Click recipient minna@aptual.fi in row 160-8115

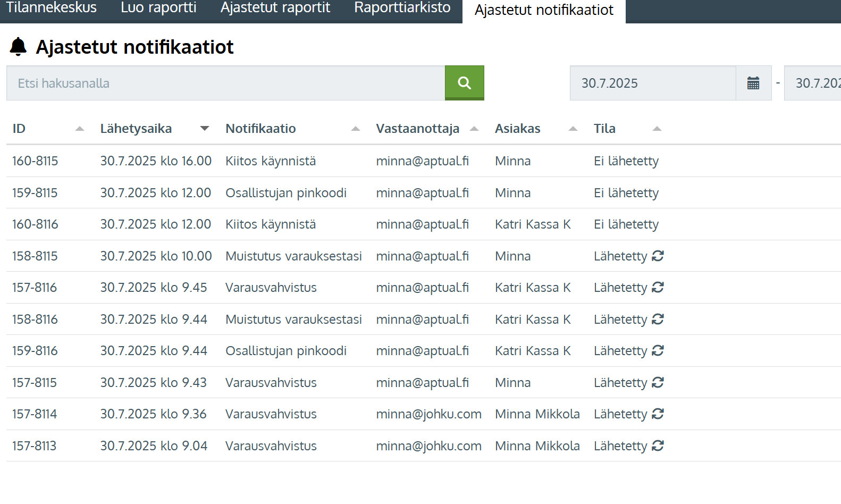tap(423, 161)
